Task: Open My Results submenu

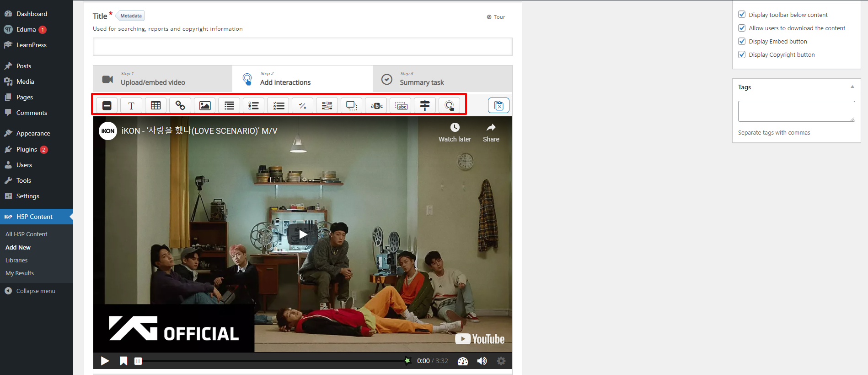Action: pyautogui.click(x=20, y=273)
